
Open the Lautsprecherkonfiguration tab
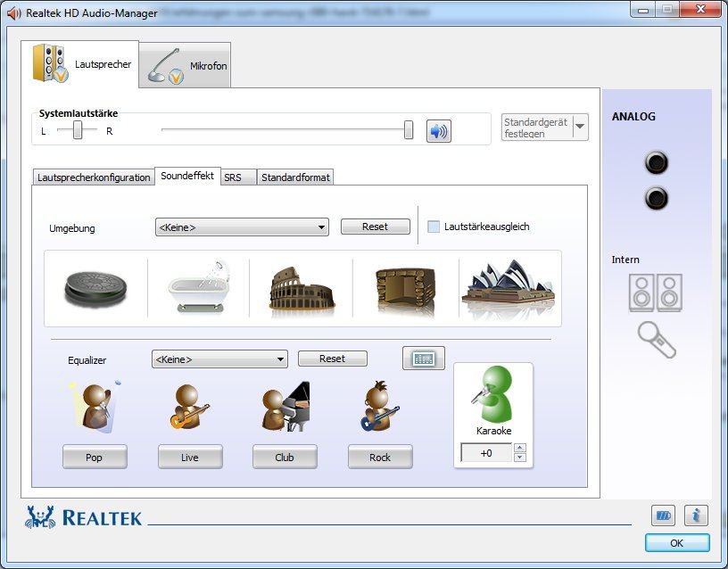tap(94, 177)
